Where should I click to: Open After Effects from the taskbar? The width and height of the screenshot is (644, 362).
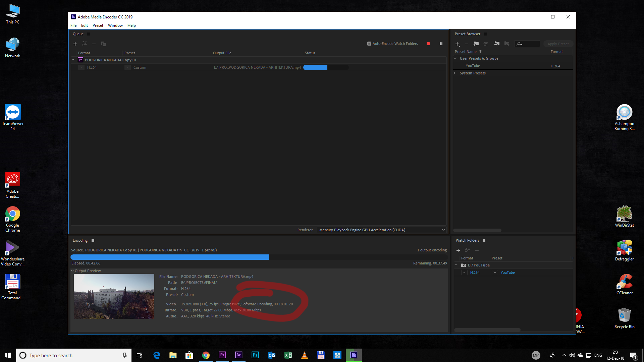pos(239,355)
